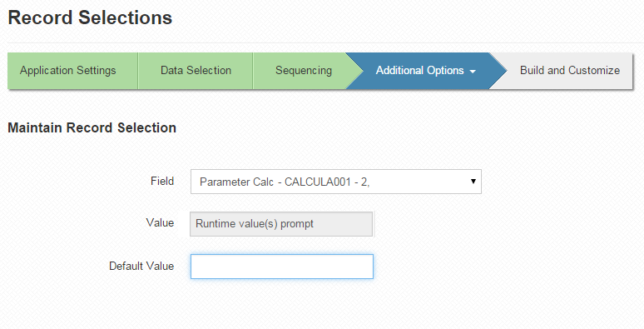Image resolution: width=644 pixels, height=329 pixels.
Task: Switch to the Sequencing step
Action: tap(304, 70)
